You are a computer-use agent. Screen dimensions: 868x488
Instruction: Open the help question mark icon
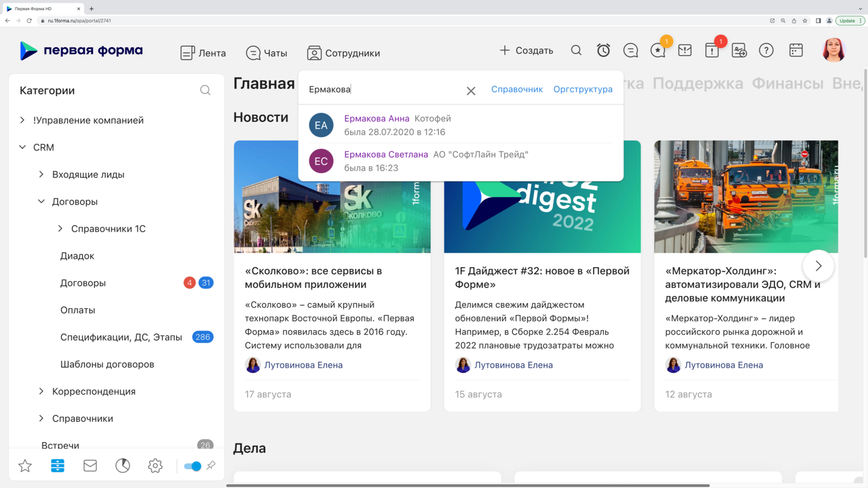(x=766, y=50)
